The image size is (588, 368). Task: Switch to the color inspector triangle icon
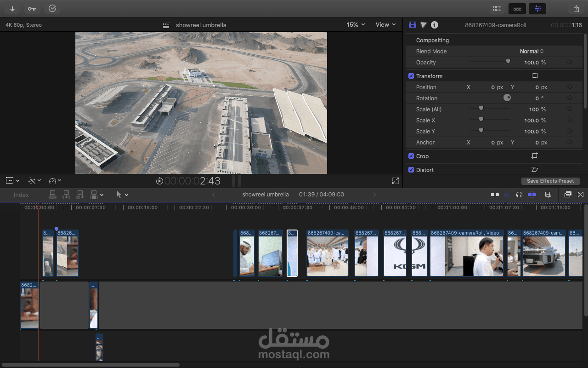[424, 25]
